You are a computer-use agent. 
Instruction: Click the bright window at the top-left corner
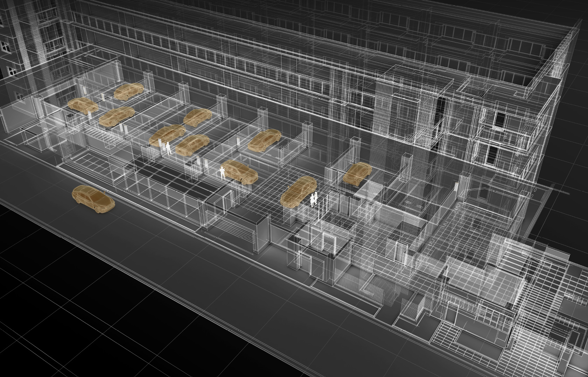point(5,46)
